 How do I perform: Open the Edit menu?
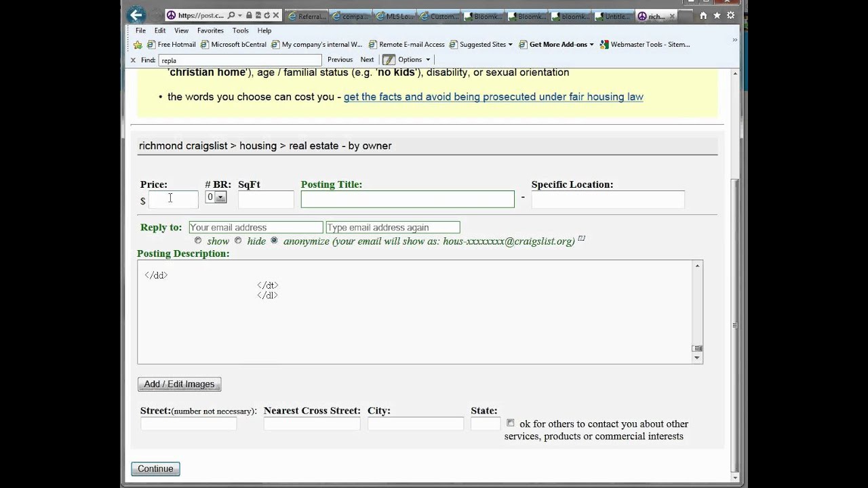160,30
